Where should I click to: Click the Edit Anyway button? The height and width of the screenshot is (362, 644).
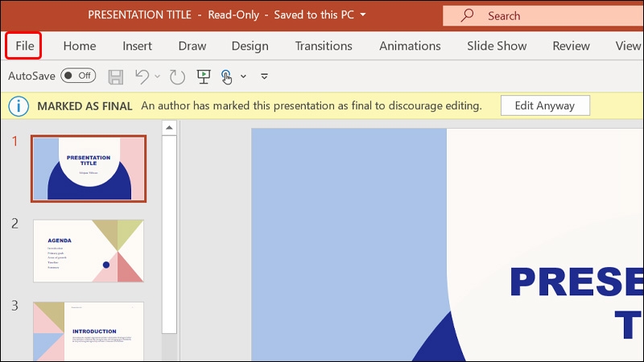point(545,105)
